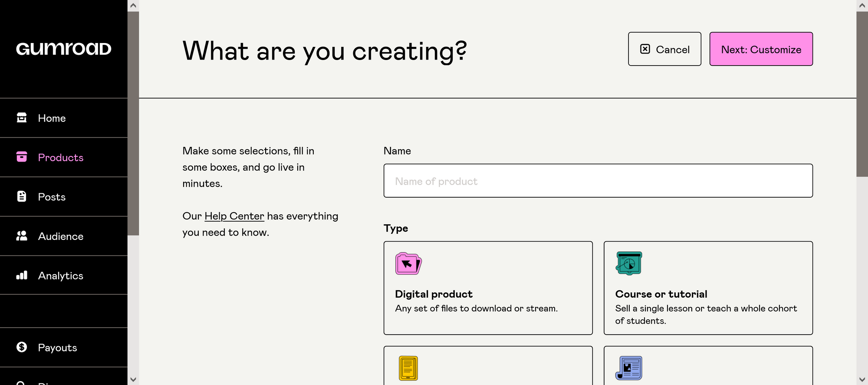
Task: Click the green Course or tutorial icon
Action: point(629,263)
